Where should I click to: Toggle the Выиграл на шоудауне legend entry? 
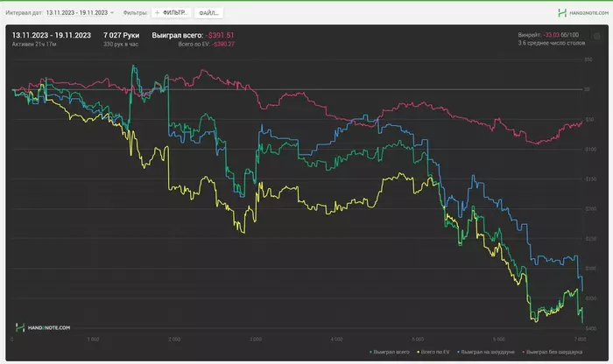(488, 353)
